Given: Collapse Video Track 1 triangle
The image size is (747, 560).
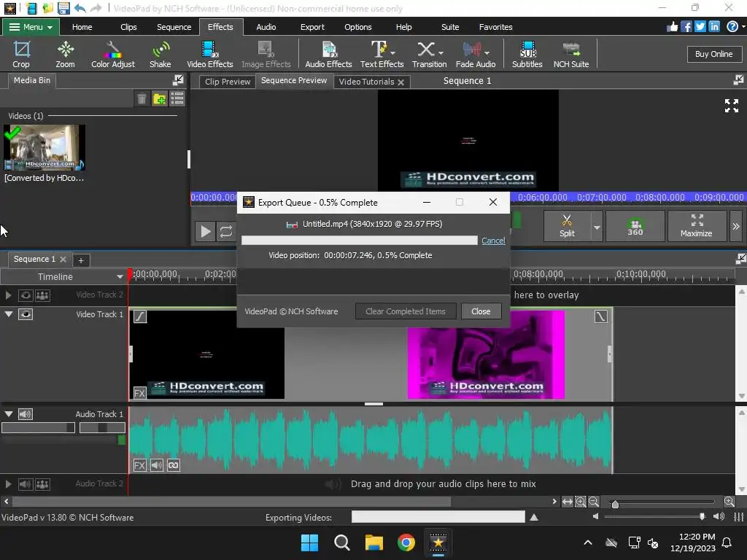Looking at the screenshot, I should tap(8, 314).
